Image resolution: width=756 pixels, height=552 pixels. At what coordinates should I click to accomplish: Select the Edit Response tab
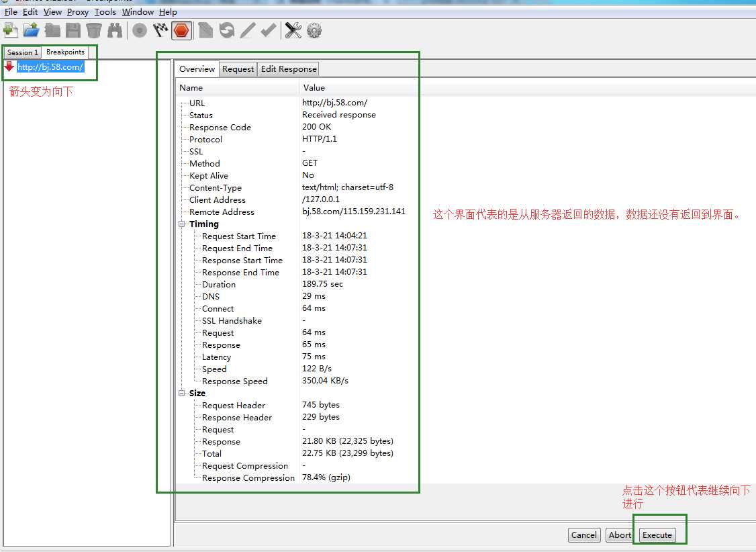click(289, 69)
